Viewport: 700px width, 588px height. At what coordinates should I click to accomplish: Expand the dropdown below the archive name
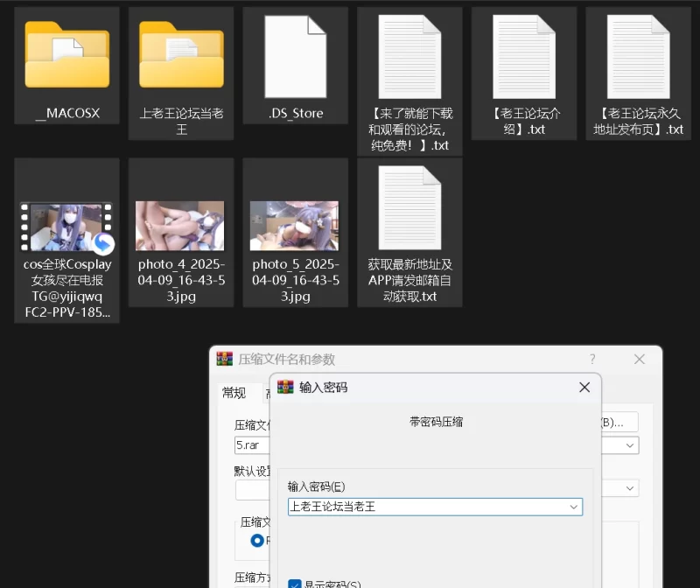[x=630, y=488]
